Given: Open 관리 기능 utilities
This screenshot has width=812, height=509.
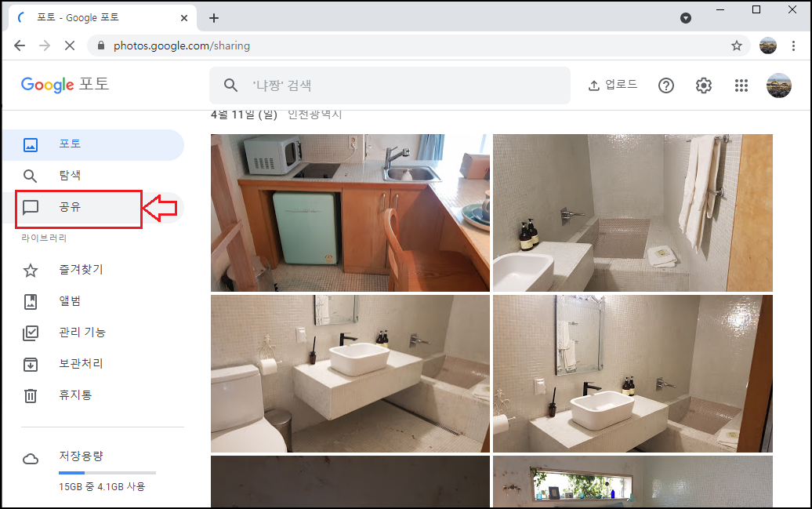Looking at the screenshot, I should point(93,333).
